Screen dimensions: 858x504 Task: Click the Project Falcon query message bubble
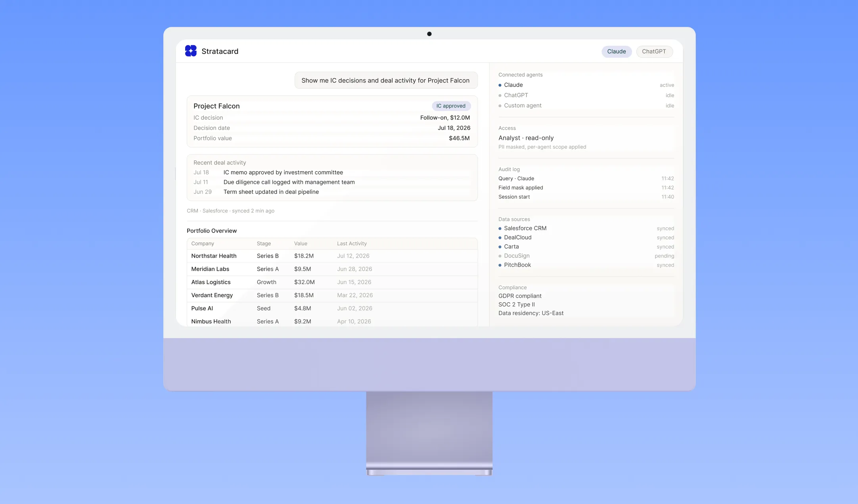pos(386,80)
